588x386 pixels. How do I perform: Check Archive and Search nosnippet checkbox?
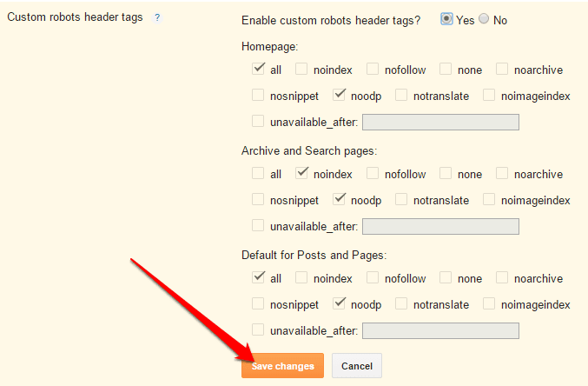(x=258, y=199)
